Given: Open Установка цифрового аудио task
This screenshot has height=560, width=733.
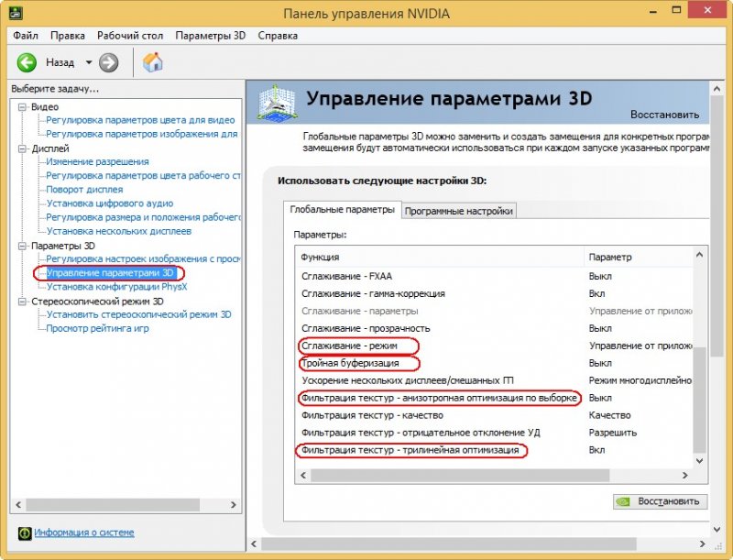Looking at the screenshot, I should pos(110,203).
